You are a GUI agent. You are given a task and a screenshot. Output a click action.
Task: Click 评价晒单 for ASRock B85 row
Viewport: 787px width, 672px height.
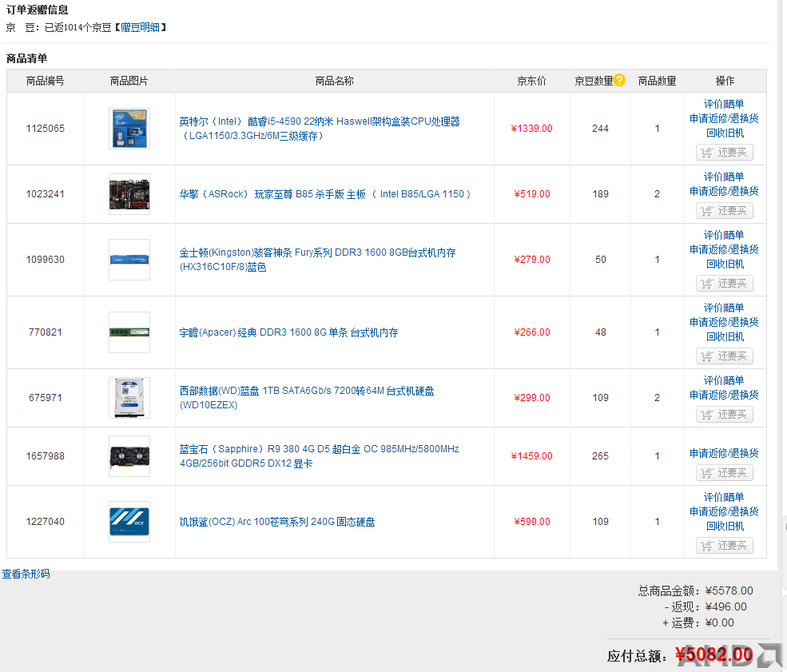click(x=724, y=177)
